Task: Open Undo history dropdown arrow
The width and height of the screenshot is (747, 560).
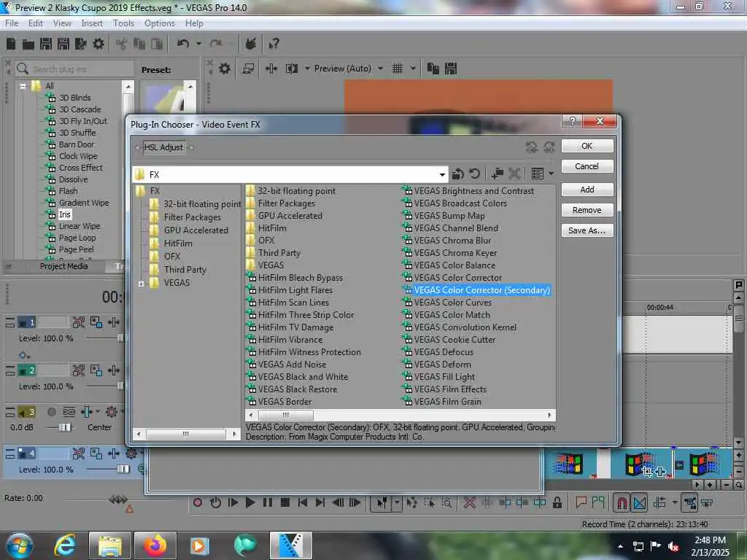Action: (198, 44)
